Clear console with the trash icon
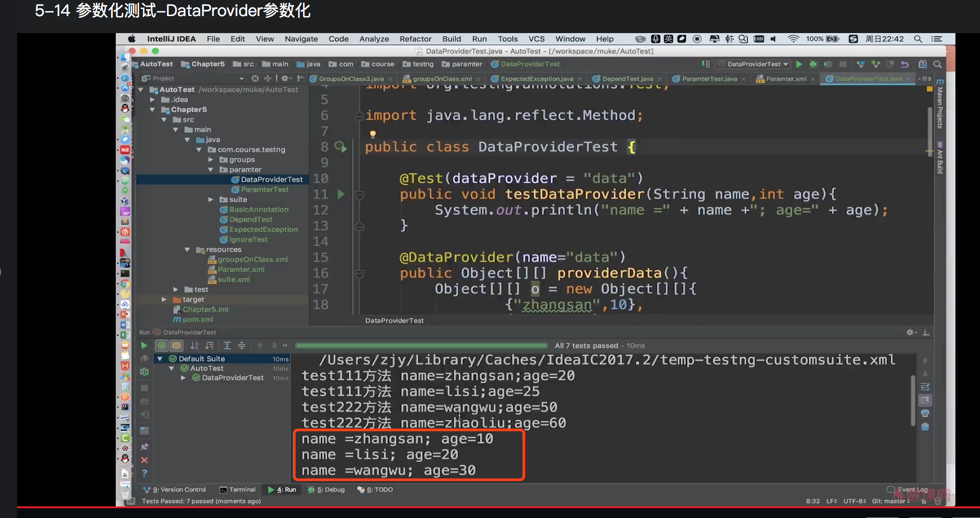 pos(925,427)
